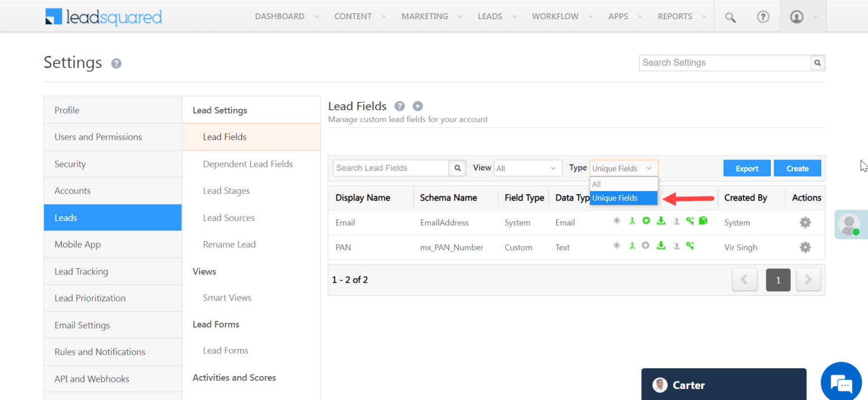Open help for the Lead Fields page
The image size is (868, 400).
(x=400, y=106)
